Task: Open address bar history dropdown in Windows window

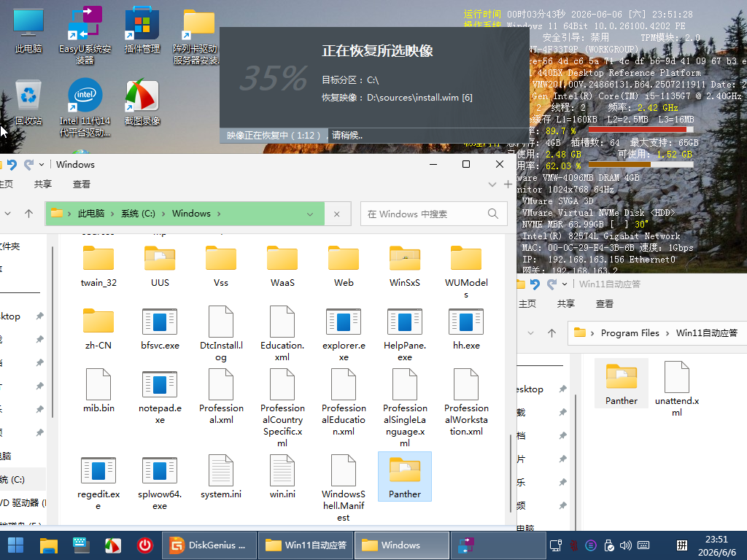Action: pos(310,214)
